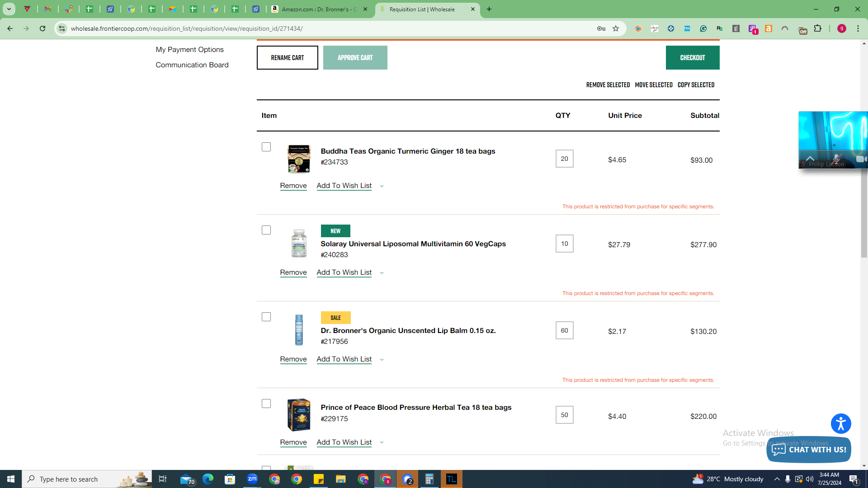Open Communication Board in sidebar

click(x=192, y=65)
